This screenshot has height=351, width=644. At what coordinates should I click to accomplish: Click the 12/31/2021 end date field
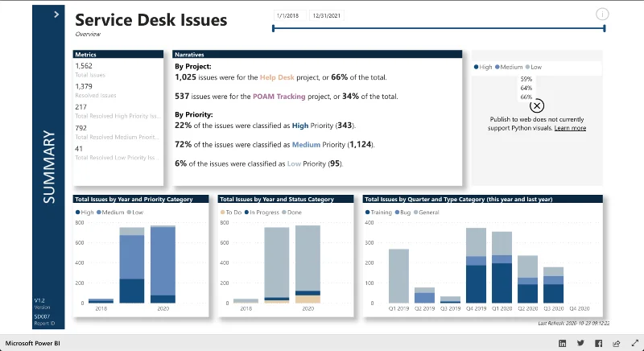[x=327, y=15]
